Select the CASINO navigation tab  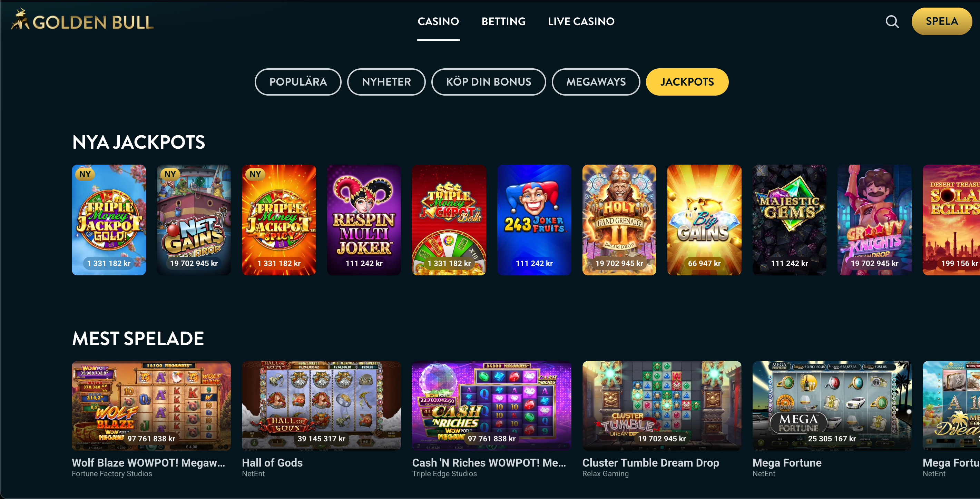coord(438,21)
